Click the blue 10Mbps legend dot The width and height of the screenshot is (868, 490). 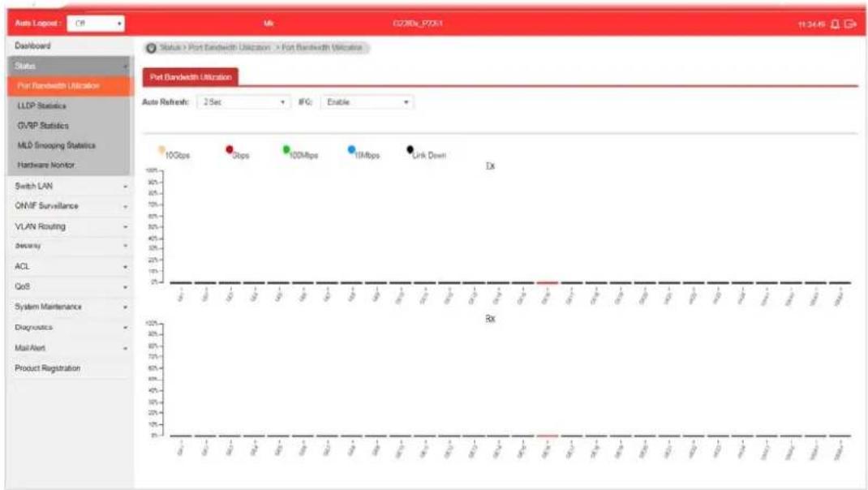(x=351, y=149)
